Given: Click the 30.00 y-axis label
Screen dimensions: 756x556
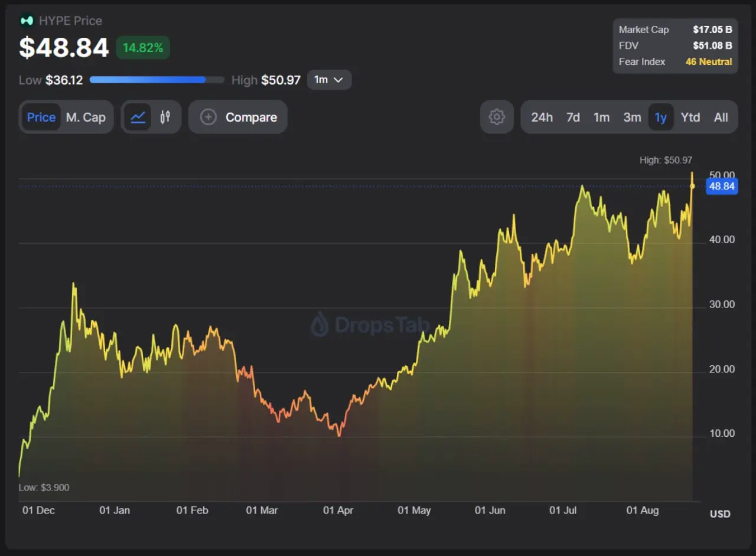Looking at the screenshot, I should coord(722,305).
